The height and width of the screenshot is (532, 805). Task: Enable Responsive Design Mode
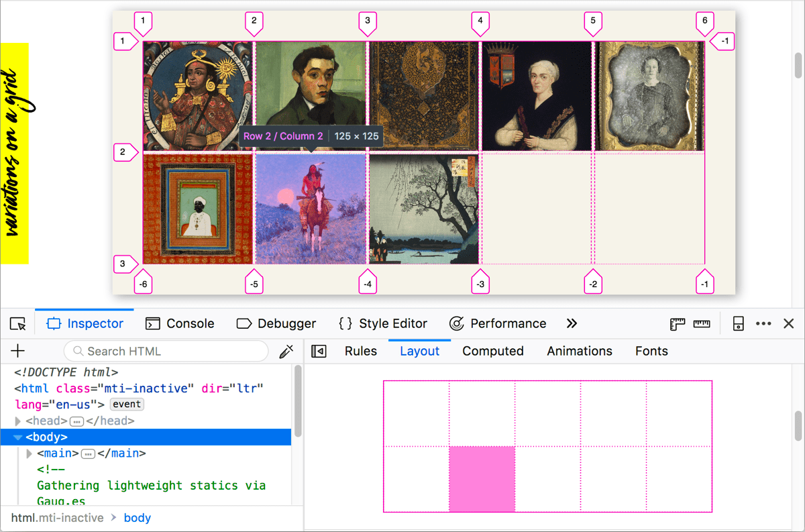pyautogui.click(x=738, y=324)
